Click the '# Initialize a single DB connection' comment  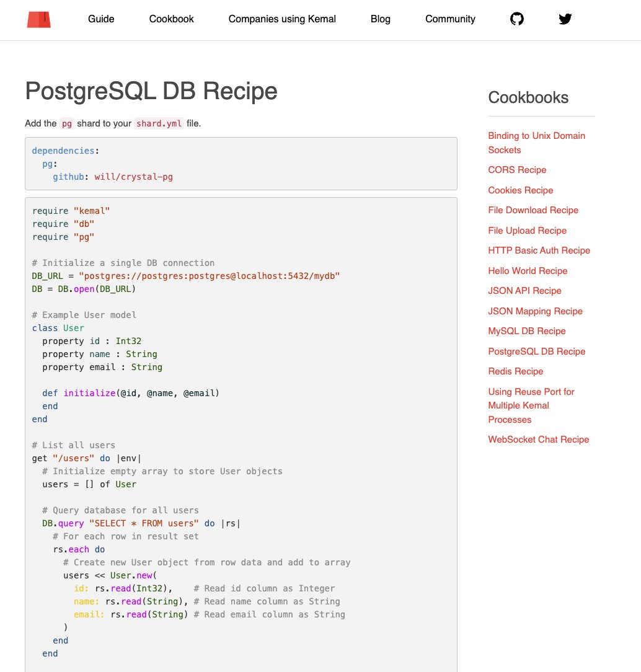tap(123, 263)
